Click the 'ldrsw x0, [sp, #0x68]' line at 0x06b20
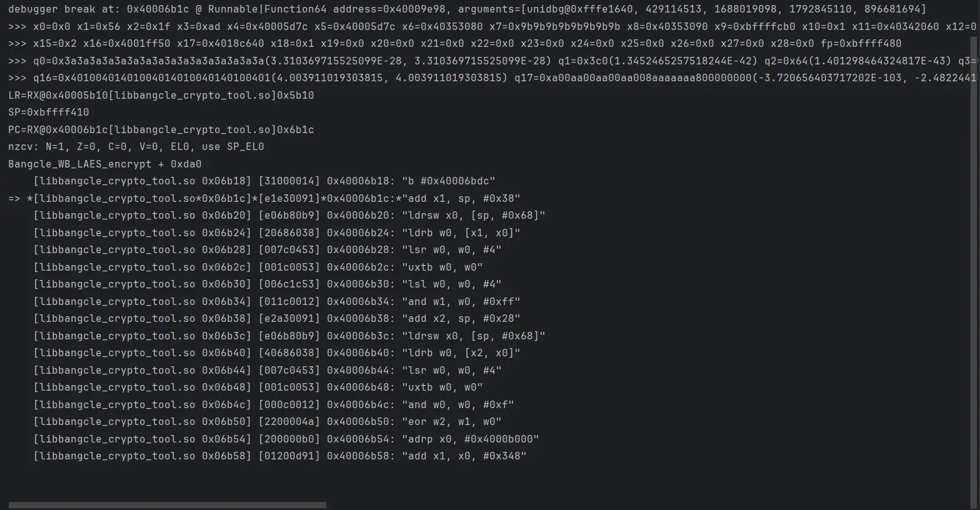This screenshot has height=510, width=980. (x=289, y=216)
